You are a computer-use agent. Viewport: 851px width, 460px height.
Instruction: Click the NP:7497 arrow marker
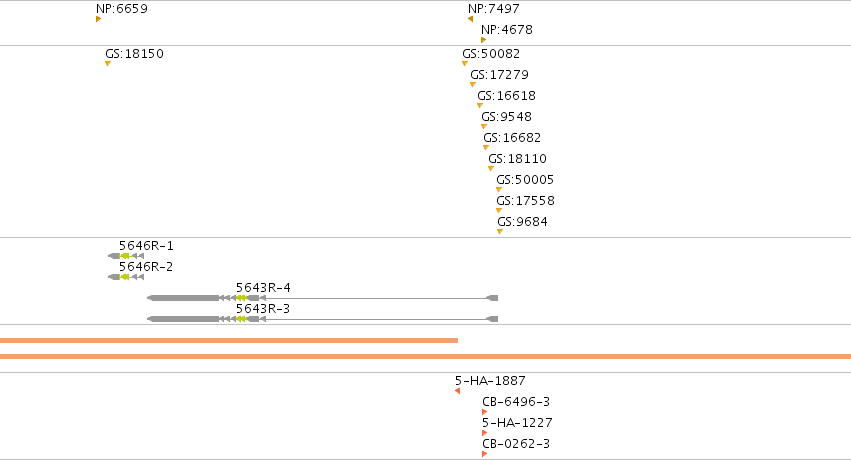tap(471, 19)
